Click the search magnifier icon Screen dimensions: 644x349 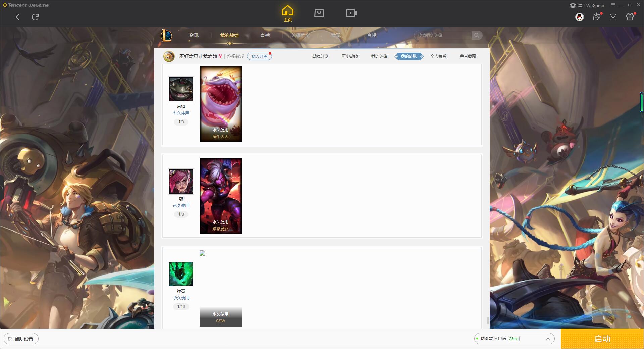click(477, 35)
